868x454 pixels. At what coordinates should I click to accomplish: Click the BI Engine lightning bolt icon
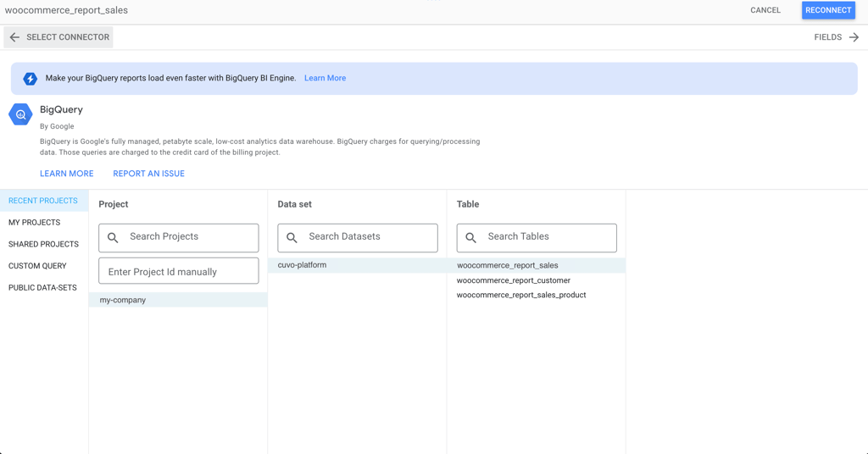(x=30, y=79)
